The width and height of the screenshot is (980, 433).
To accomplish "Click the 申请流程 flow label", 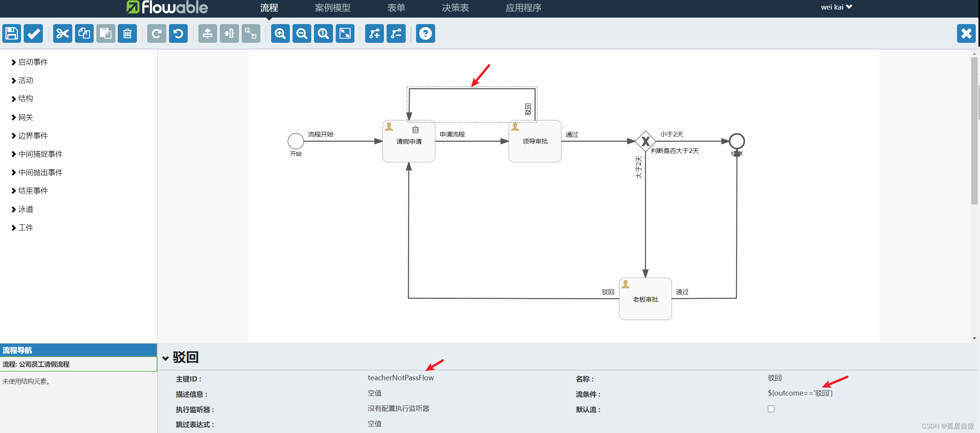I will [x=452, y=134].
